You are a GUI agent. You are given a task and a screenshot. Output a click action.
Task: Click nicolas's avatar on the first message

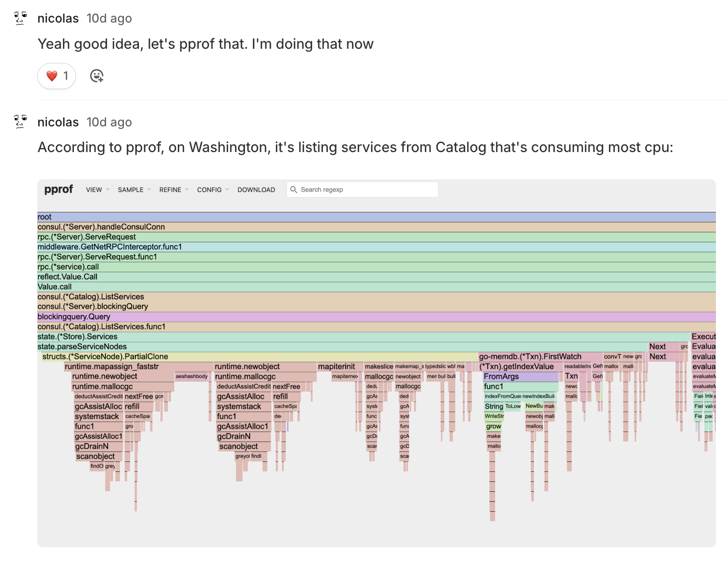point(20,18)
